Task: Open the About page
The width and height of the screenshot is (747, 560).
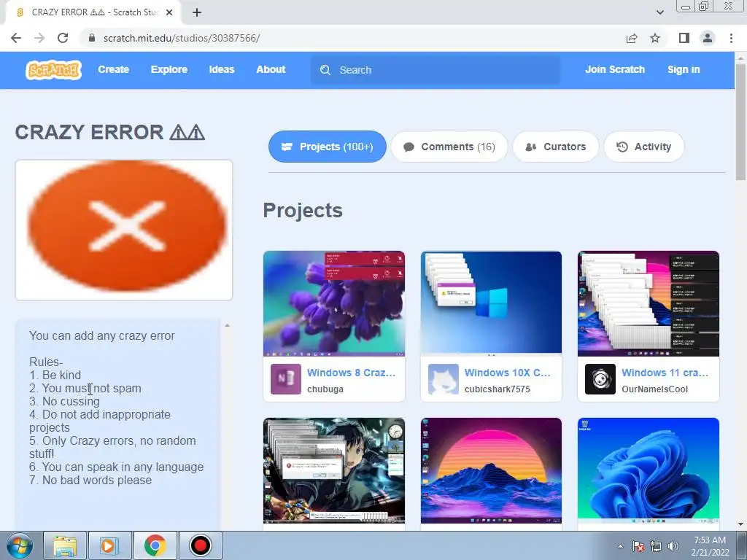Action: (x=271, y=69)
